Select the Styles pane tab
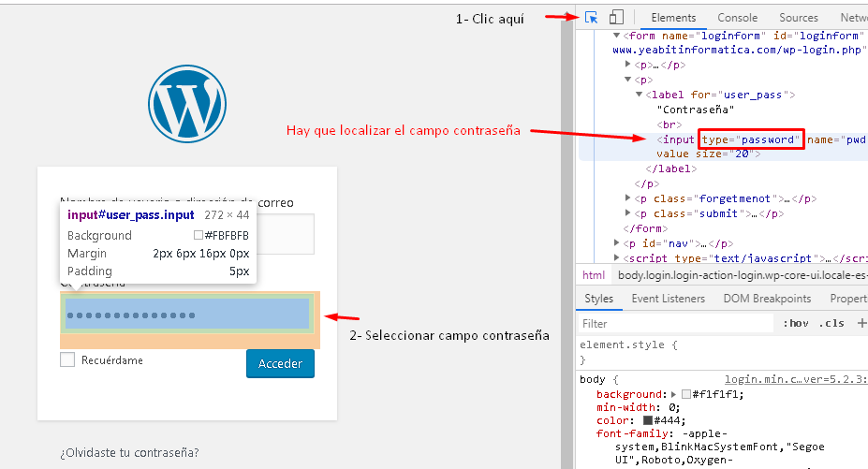The width and height of the screenshot is (868, 469). [599, 299]
